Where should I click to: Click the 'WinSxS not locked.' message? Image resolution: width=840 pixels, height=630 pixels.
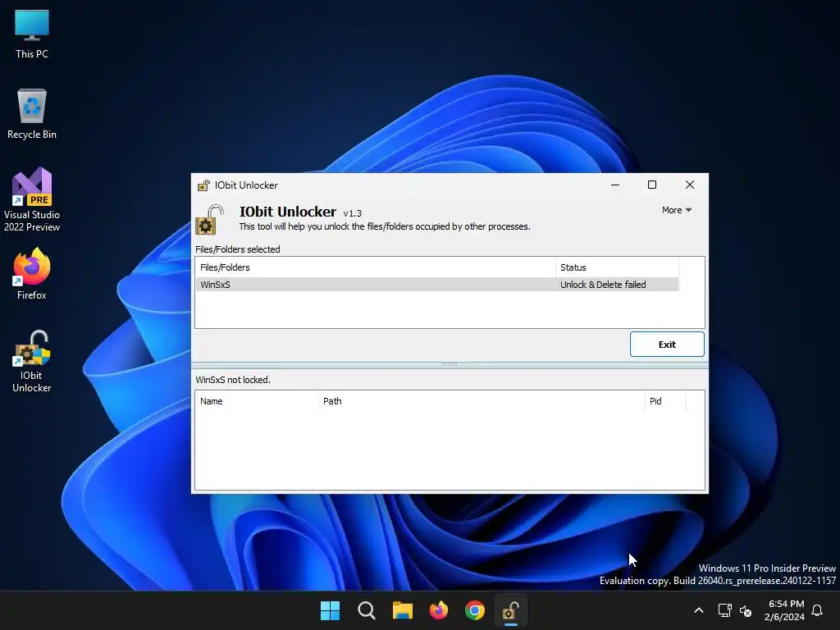(233, 380)
